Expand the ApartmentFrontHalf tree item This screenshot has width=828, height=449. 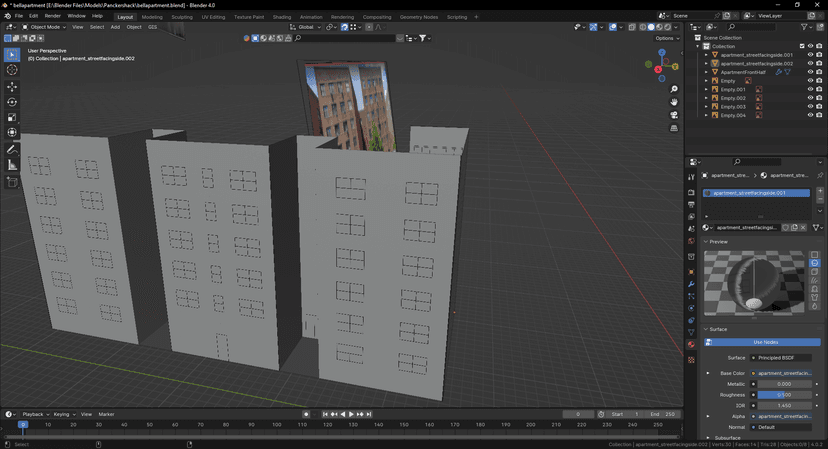(706, 72)
